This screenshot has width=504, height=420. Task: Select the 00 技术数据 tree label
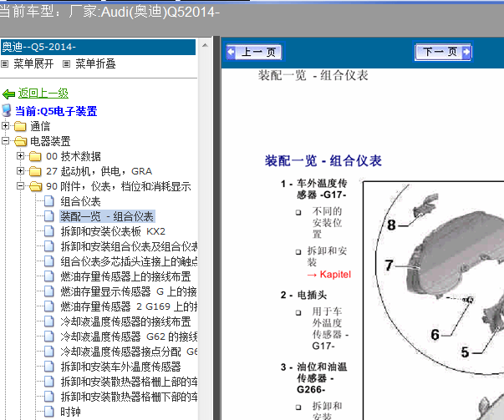coord(74,156)
